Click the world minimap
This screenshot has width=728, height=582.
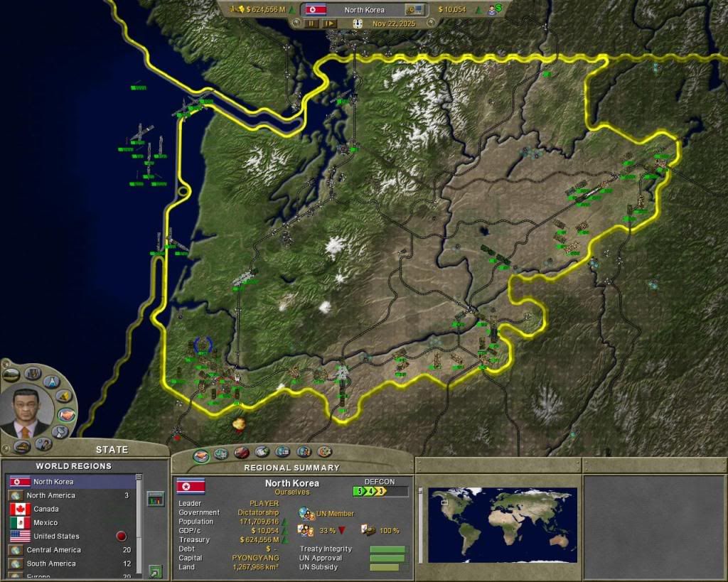[503, 525]
